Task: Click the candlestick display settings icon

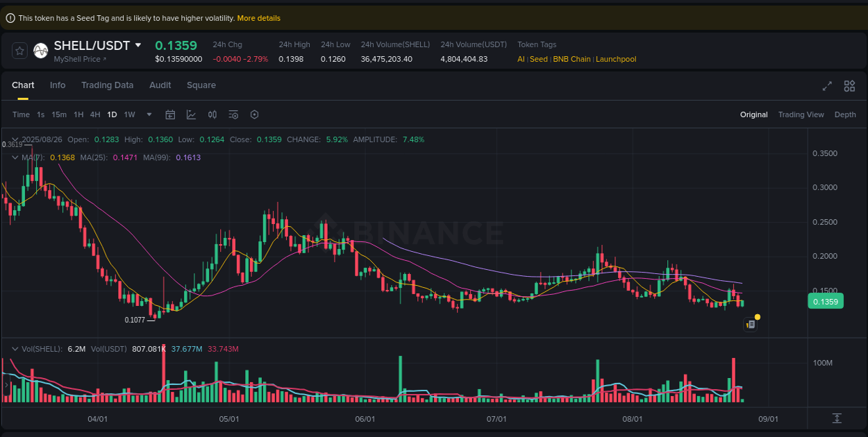Action: [x=212, y=114]
